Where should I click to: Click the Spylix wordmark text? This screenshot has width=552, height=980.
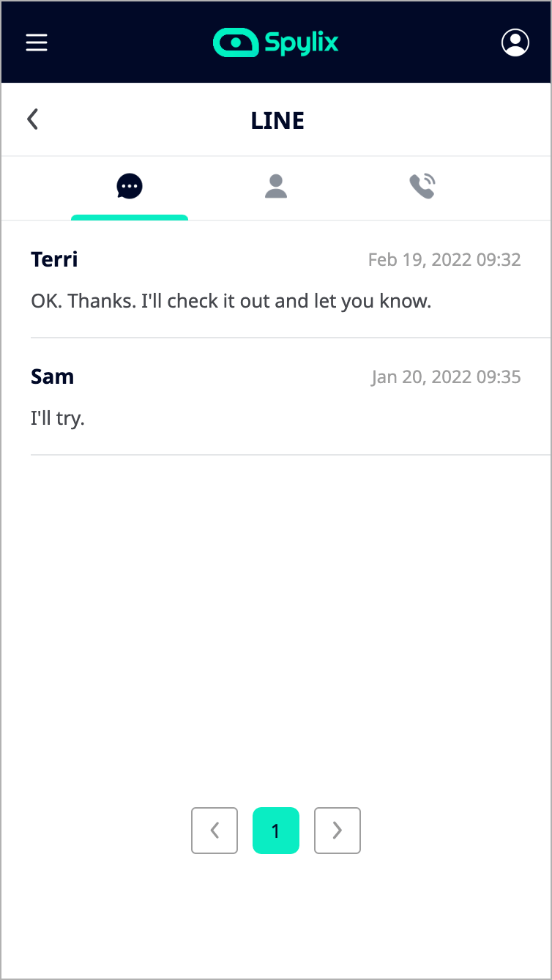[x=302, y=43]
